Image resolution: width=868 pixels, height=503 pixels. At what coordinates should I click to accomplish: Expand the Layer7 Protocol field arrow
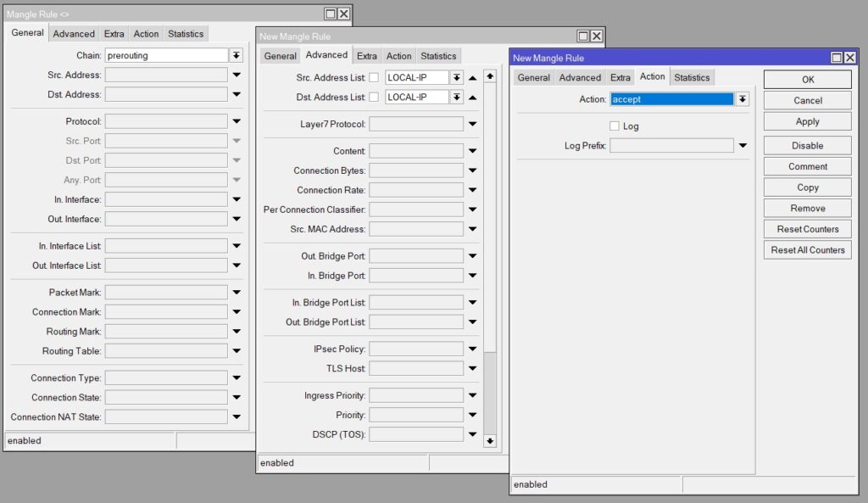click(472, 125)
